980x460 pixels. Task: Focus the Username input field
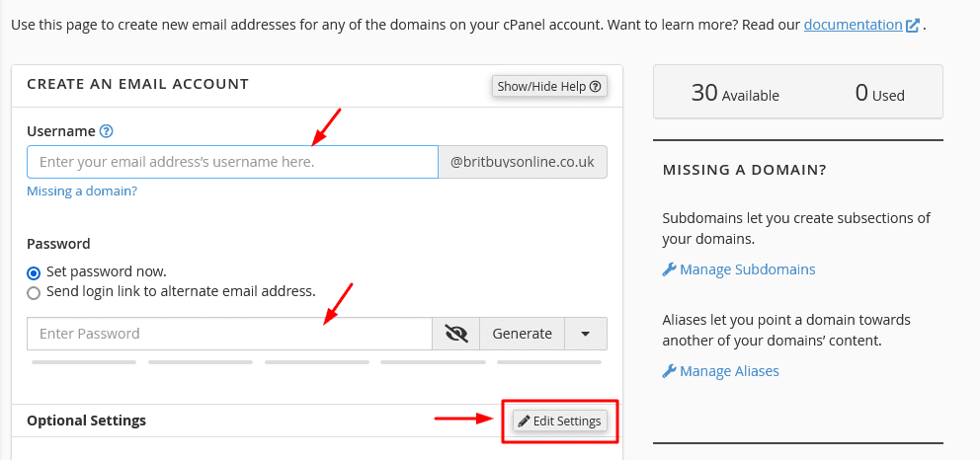(x=231, y=162)
